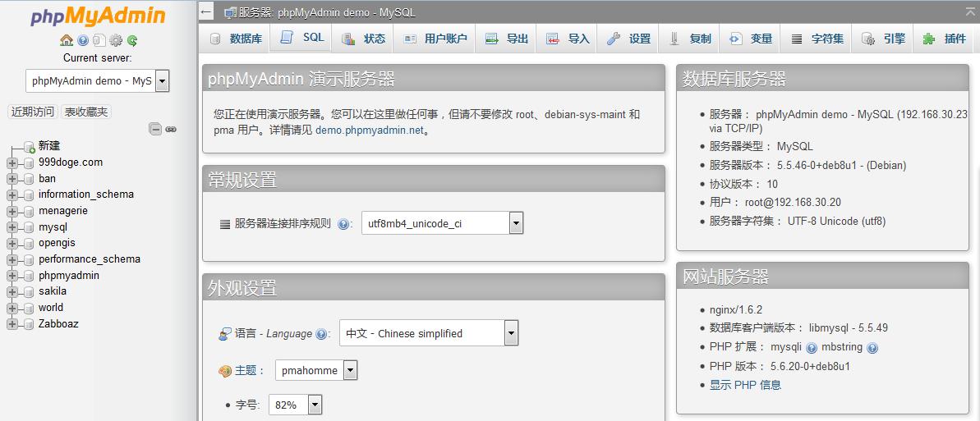Open the 用户账户 tab

(x=435, y=39)
